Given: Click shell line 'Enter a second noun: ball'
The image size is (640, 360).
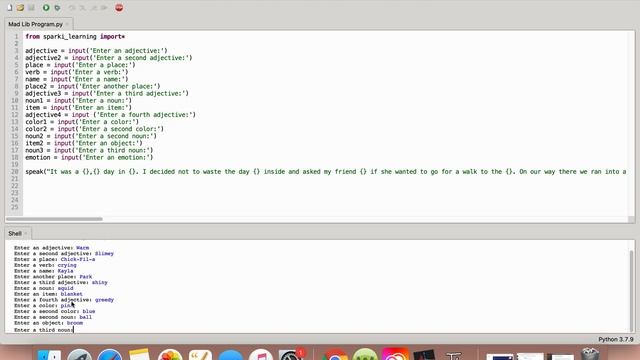Looking at the screenshot, I should tap(53, 317).
